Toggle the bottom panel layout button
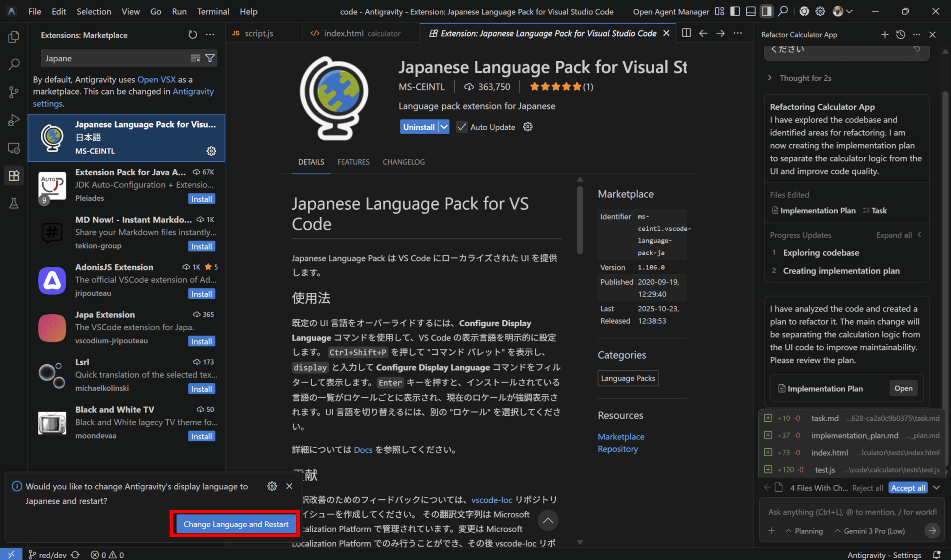The image size is (951, 560). pos(750,12)
